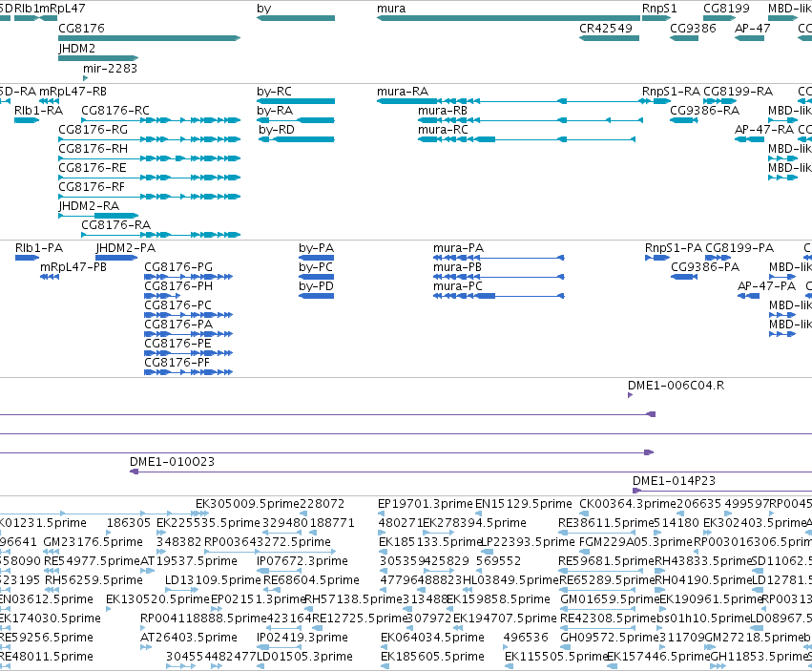Viewport: 812px width, 671px height.
Task: Open the mura-RA transcript label
Action: [x=403, y=92]
